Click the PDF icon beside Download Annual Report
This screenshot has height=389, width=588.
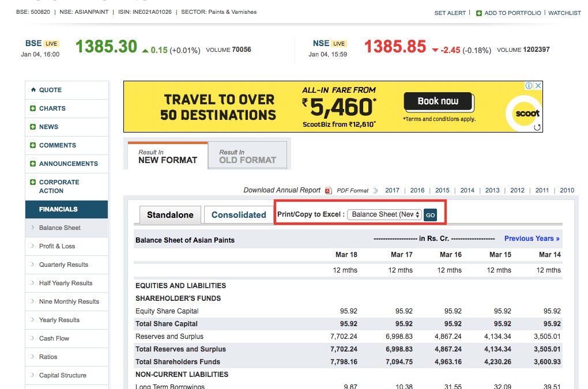[x=328, y=190]
